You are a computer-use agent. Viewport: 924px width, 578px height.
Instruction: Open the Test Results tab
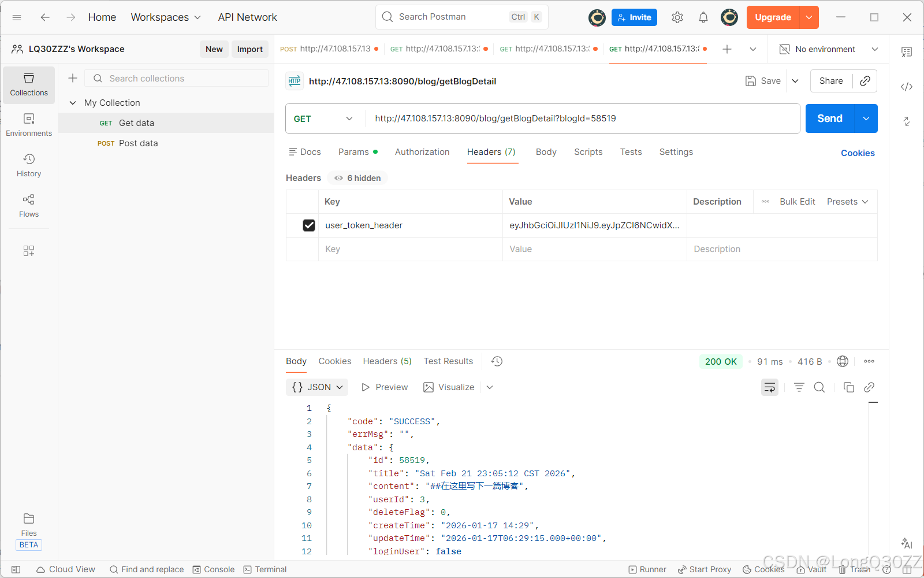coord(448,361)
